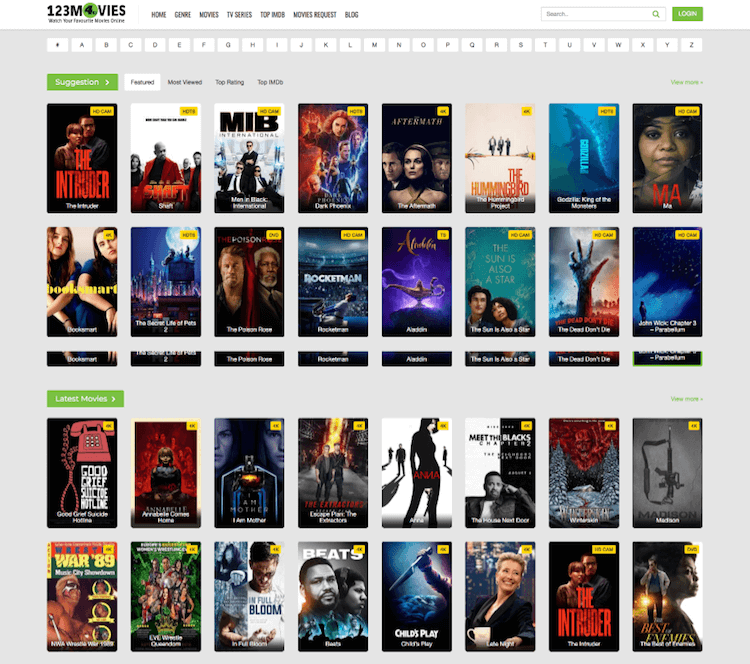Open The Hummingbird Project poster
The image size is (750, 664).
(500, 158)
